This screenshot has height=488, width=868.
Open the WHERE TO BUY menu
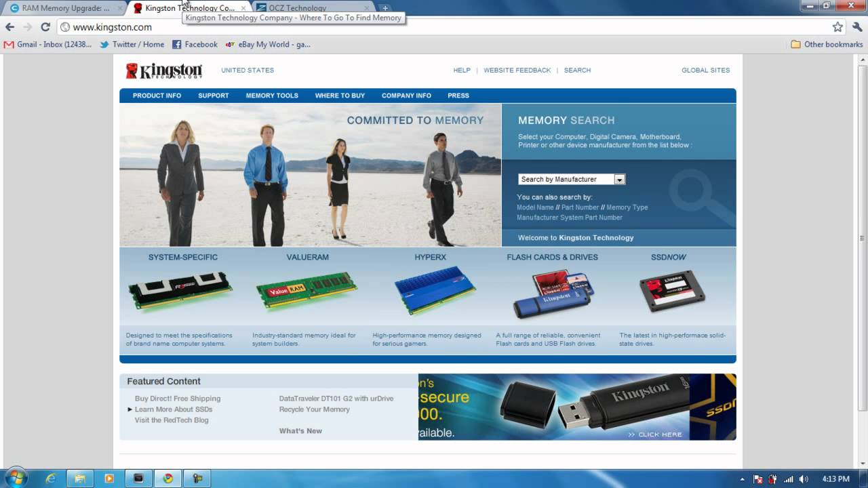point(340,96)
